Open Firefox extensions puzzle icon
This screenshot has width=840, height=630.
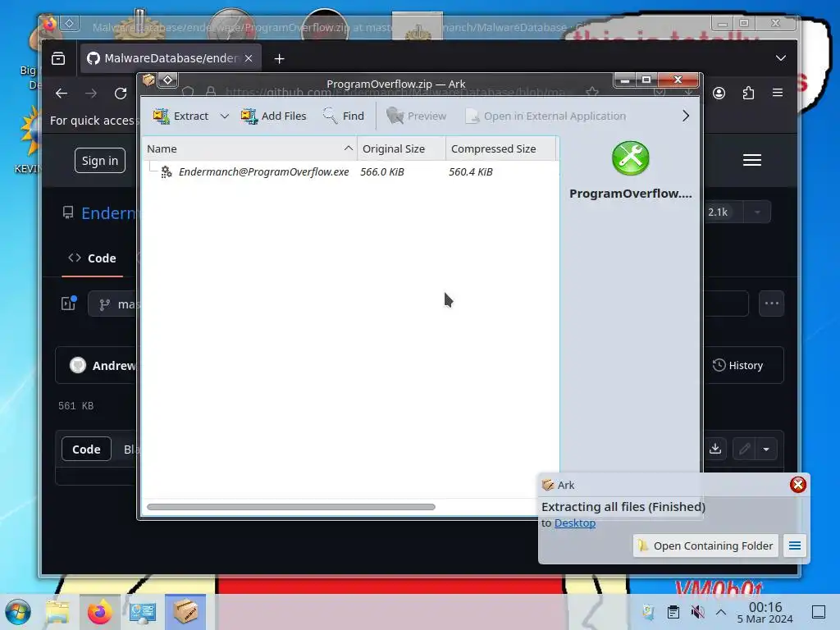(748, 94)
